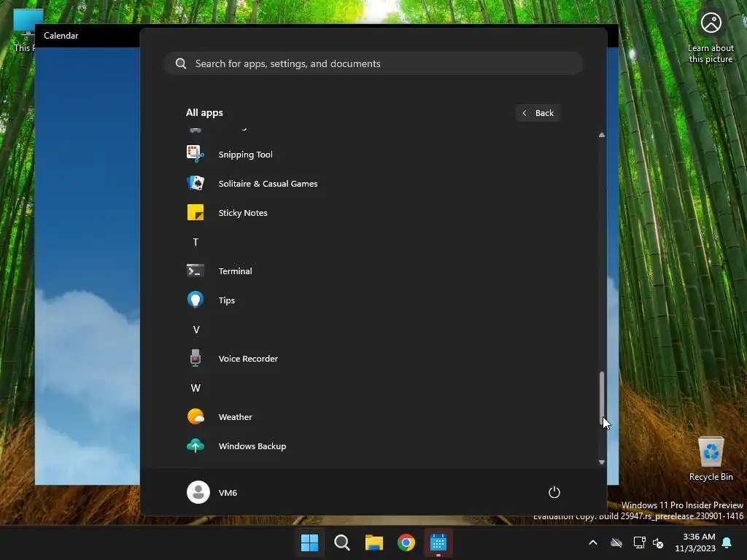Open File Explorer from taskbar

click(x=374, y=542)
